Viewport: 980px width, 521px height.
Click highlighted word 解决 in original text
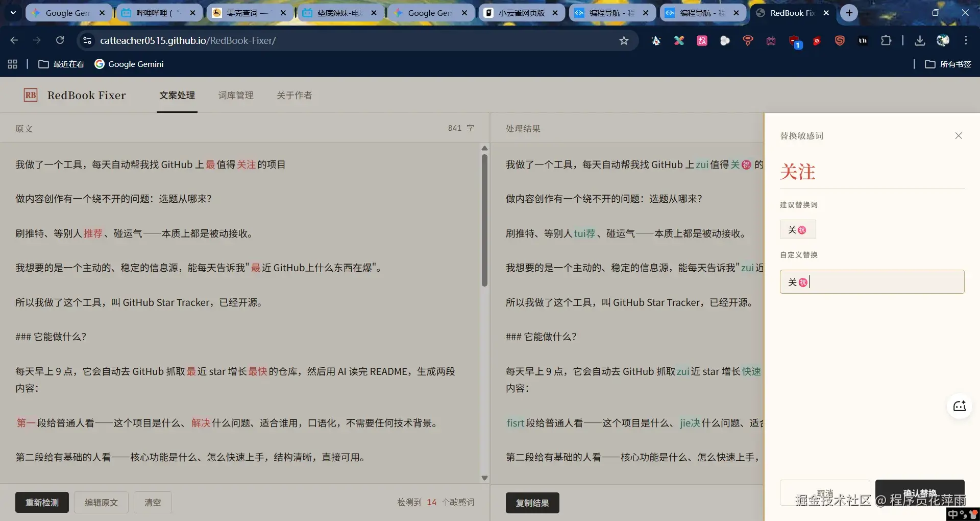(x=201, y=423)
